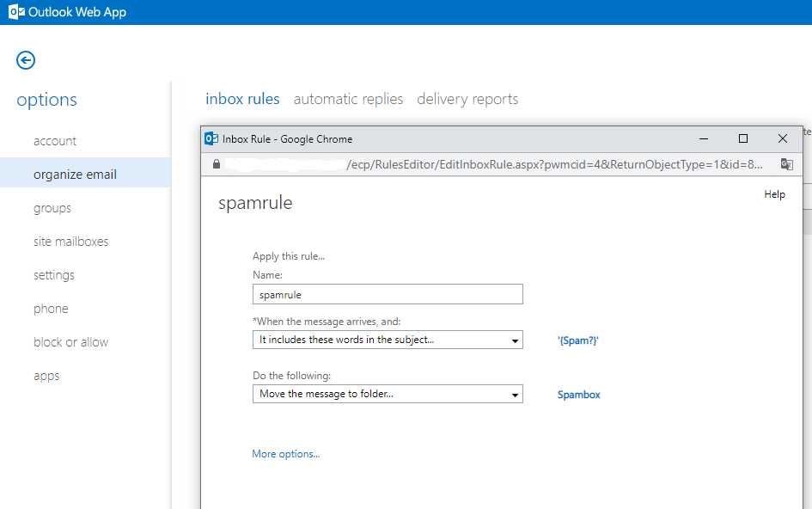
Task: Open the phone options section
Action: [51, 309]
